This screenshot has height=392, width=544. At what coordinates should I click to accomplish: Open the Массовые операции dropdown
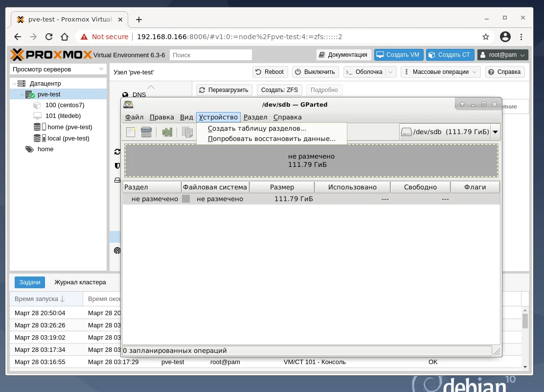click(x=441, y=72)
